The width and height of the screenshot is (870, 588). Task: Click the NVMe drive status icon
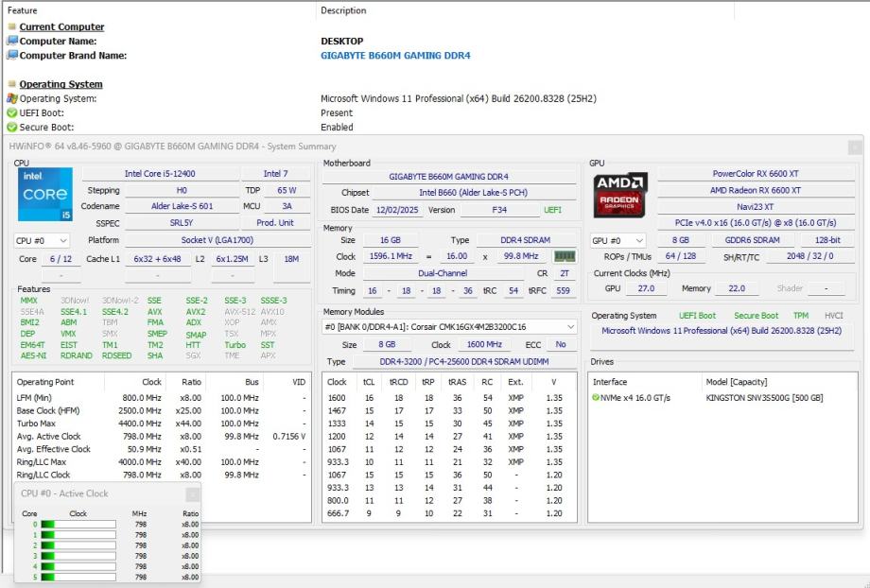(596, 398)
